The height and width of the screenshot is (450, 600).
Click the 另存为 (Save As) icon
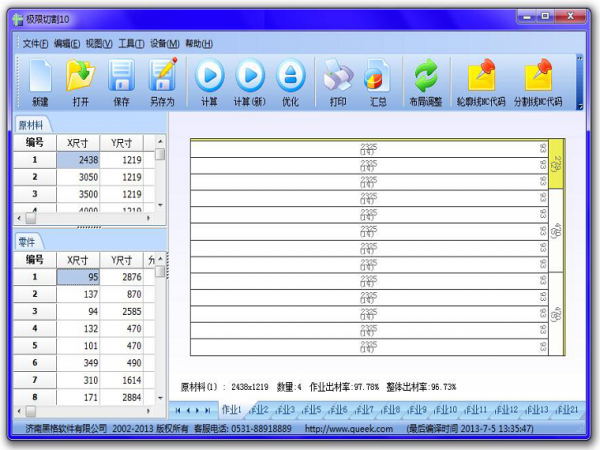162,78
